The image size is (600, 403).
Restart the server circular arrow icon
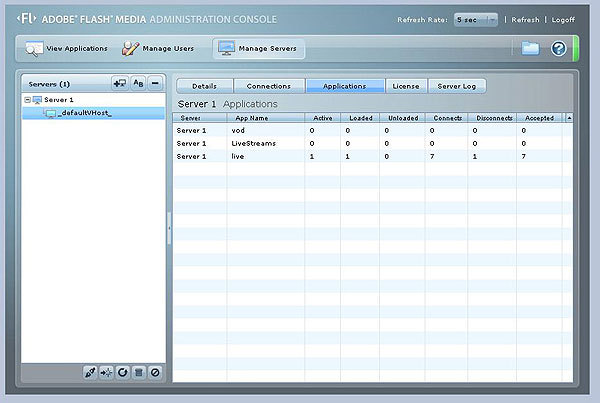pyautogui.click(x=122, y=372)
